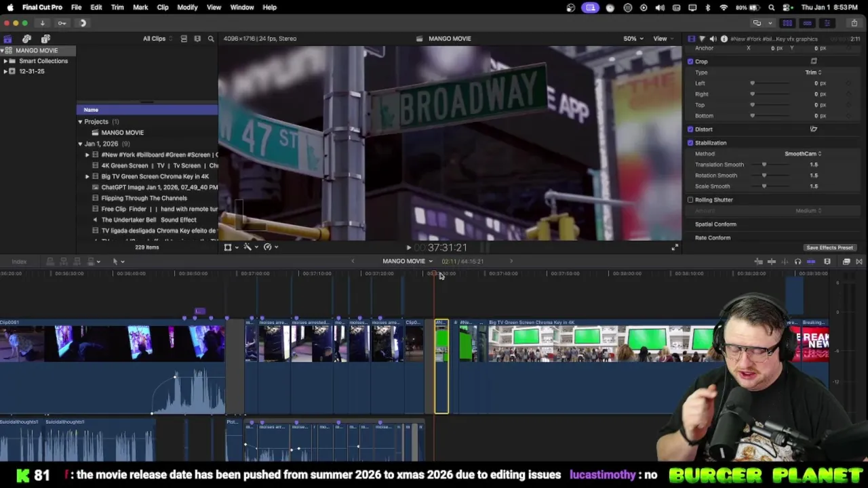The height and width of the screenshot is (488, 868).
Task: Collapse the MANGO MOVIE library triangle
Action: (2, 51)
